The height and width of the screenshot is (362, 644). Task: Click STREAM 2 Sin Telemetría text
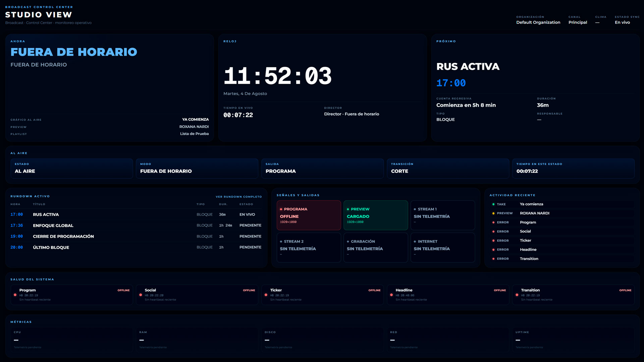(x=298, y=249)
